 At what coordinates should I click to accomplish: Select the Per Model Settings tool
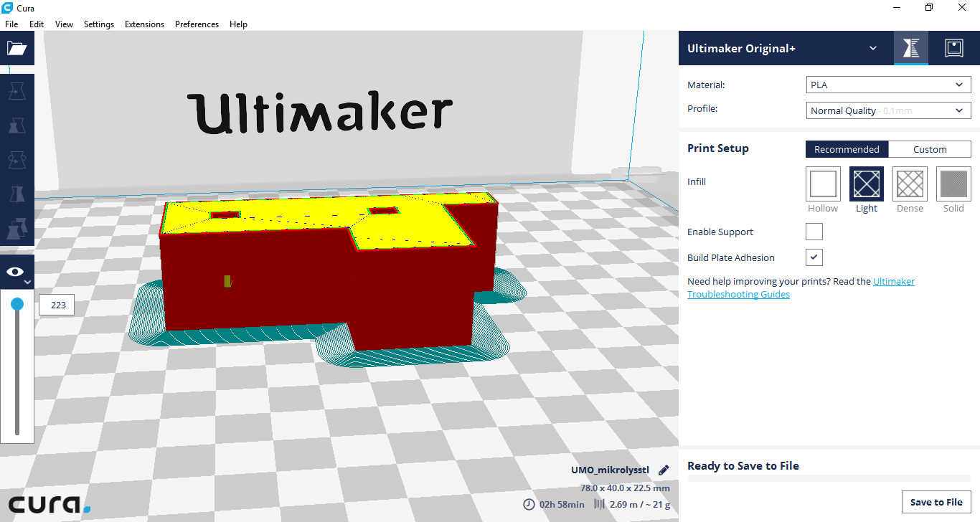(x=17, y=229)
